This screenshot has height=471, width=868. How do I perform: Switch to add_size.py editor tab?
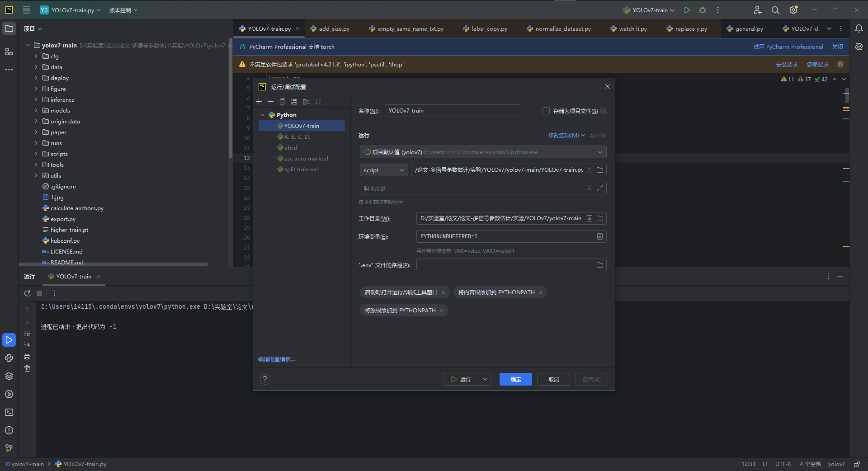(x=330, y=28)
